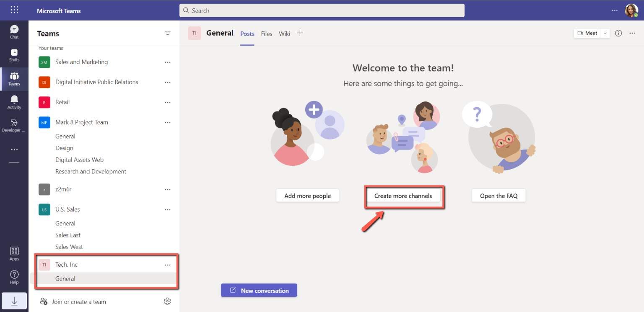This screenshot has width=644, height=312.
Task: Open the Apps store icon
Action: (14, 254)
